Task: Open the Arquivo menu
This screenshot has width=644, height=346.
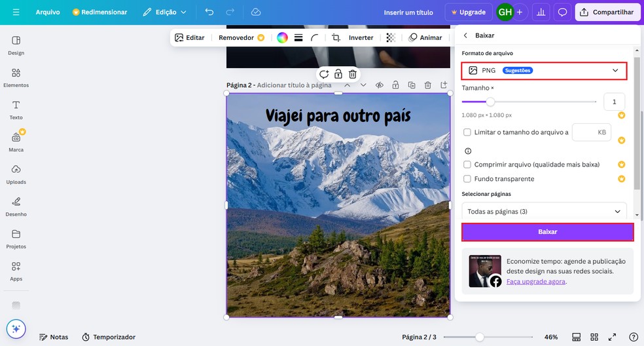Action: point(48,12)
